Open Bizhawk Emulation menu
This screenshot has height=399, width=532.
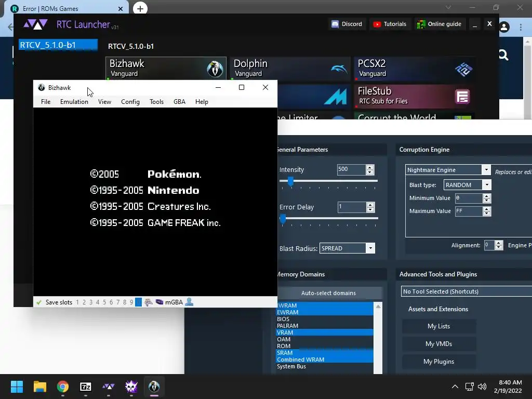click(x=74, y=102)
